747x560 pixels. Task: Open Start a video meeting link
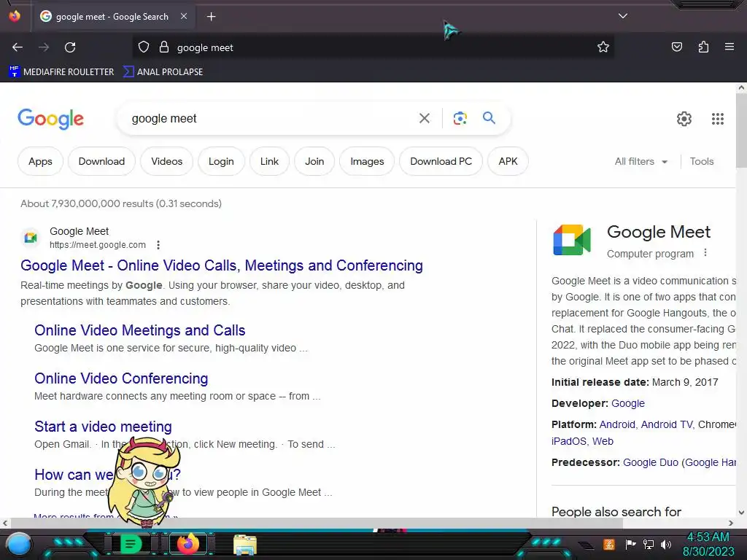pos(103,426)
